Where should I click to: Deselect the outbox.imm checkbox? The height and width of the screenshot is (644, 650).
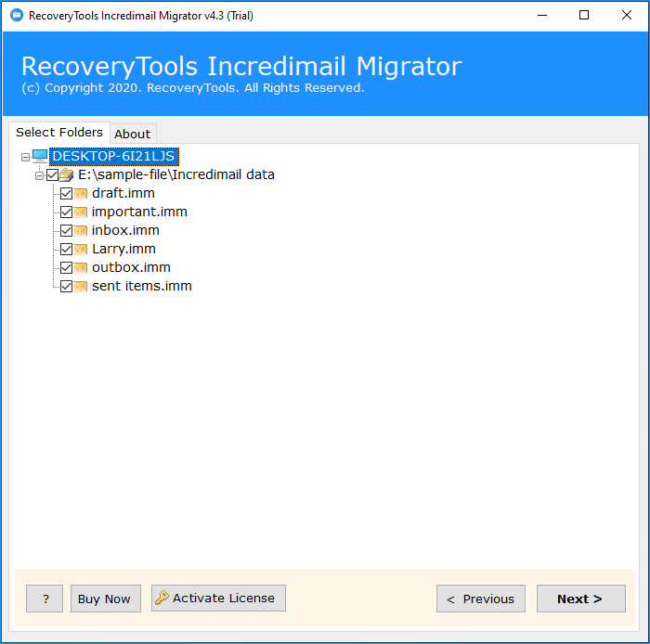(66, 268)
